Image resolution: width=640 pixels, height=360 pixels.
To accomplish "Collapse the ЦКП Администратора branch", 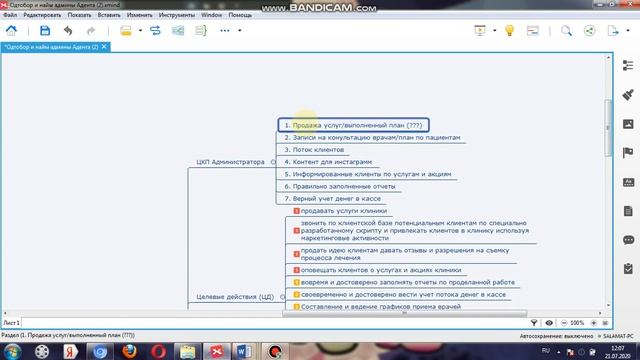I will pos(273,162).
